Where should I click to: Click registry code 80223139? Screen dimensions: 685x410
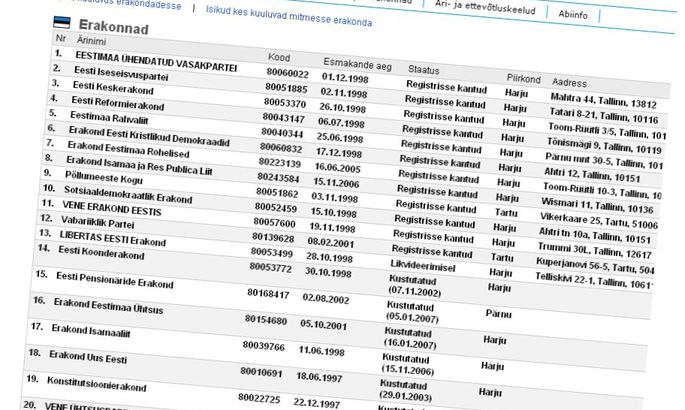[280, 163]
